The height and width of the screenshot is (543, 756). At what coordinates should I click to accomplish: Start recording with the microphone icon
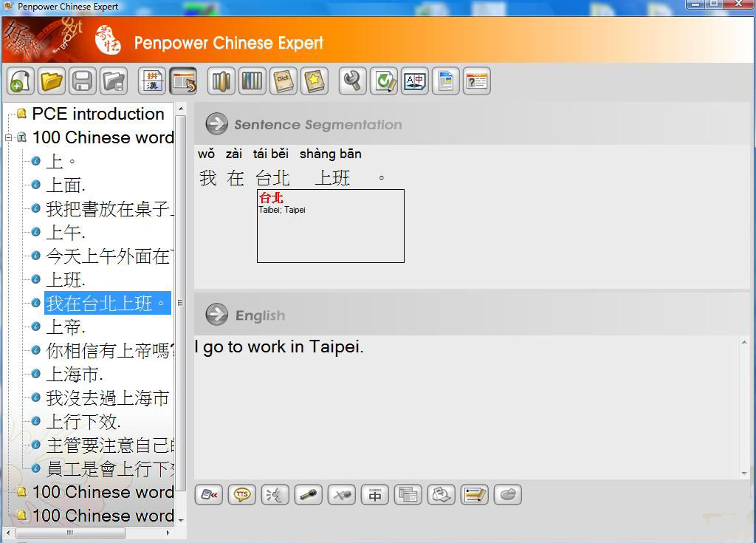[309, 495]
